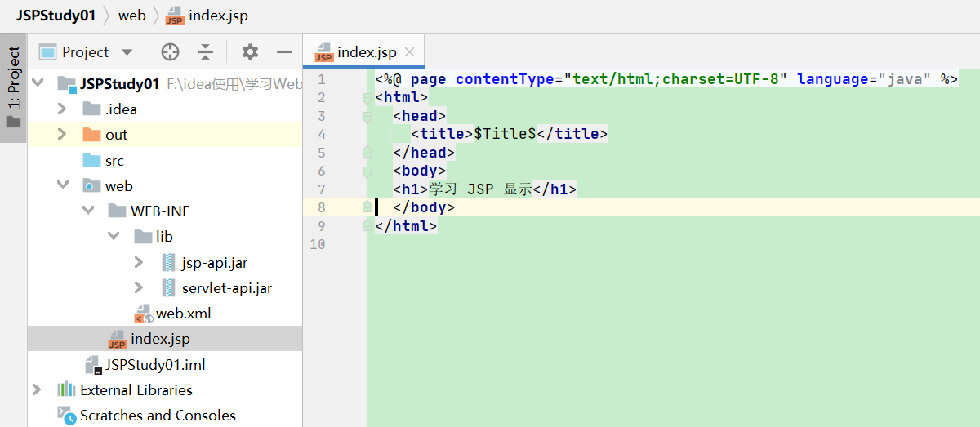Fold the body tag at line 6
This screenshot has width=980, height=427.
[x=367, y=171]
